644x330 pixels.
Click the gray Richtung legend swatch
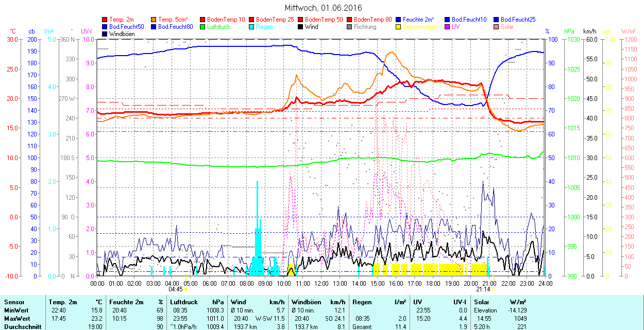pyautogui.click(x=349, y=27)
